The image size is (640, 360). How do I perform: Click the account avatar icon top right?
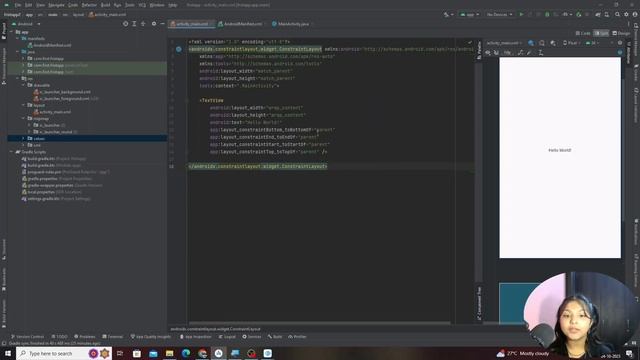635,14
